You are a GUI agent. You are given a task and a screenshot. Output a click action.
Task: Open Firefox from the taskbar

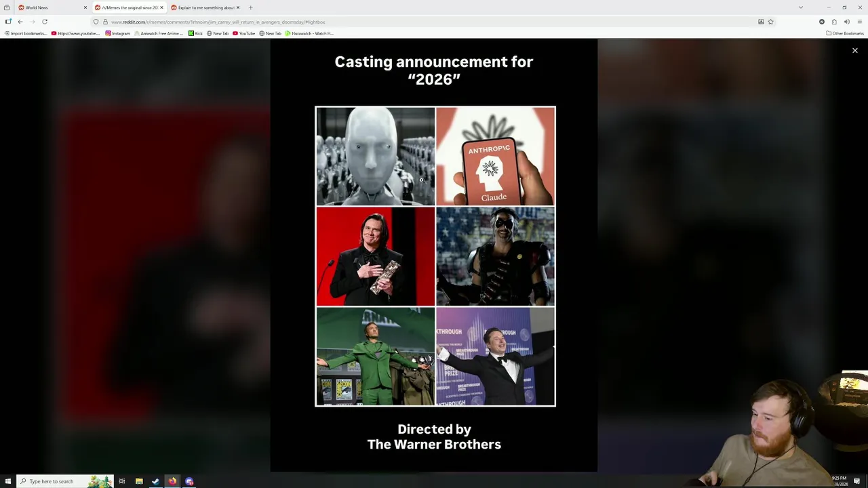tap(172, 481)
